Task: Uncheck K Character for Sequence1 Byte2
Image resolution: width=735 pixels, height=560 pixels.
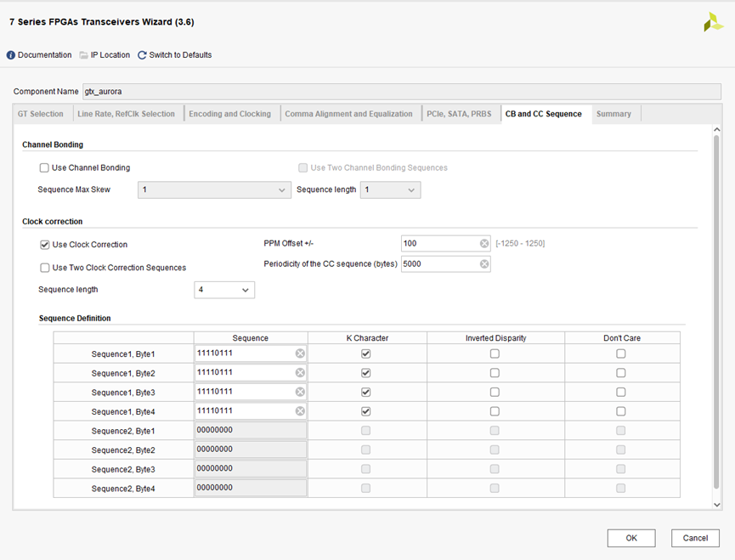Action: [366, 373]
